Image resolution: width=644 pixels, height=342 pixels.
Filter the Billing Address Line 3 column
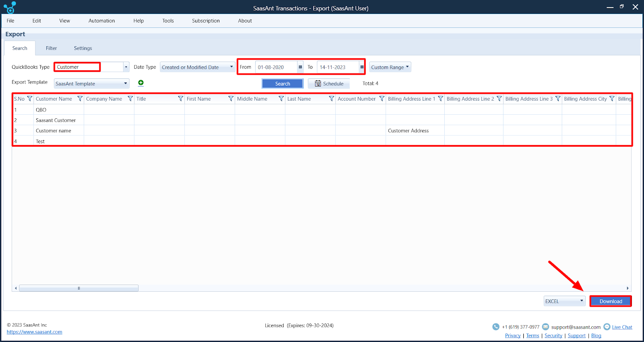coord(558,99)
